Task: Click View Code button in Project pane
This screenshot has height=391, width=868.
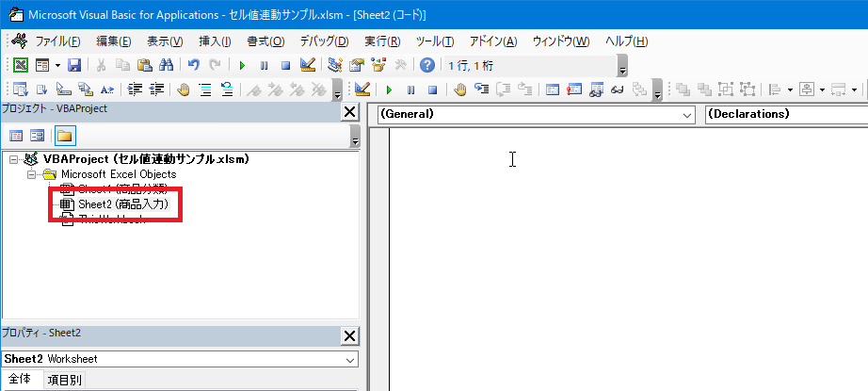Action: tap(17, 135)
